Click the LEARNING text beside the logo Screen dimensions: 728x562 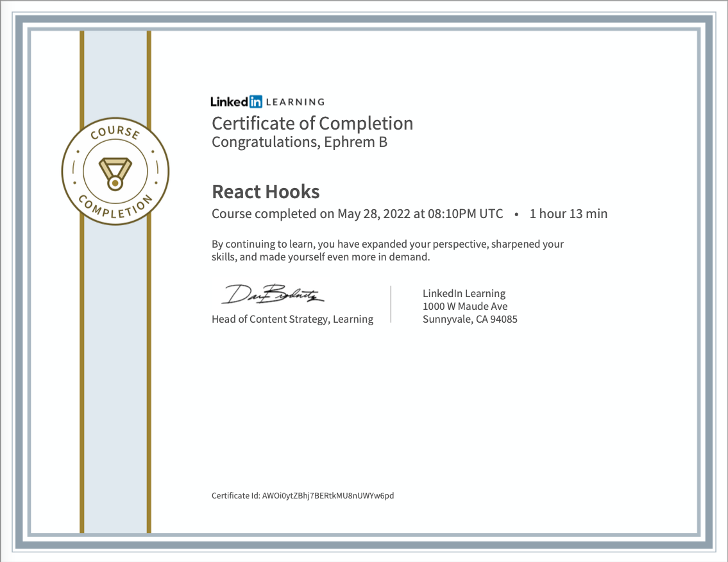[295, 101]
